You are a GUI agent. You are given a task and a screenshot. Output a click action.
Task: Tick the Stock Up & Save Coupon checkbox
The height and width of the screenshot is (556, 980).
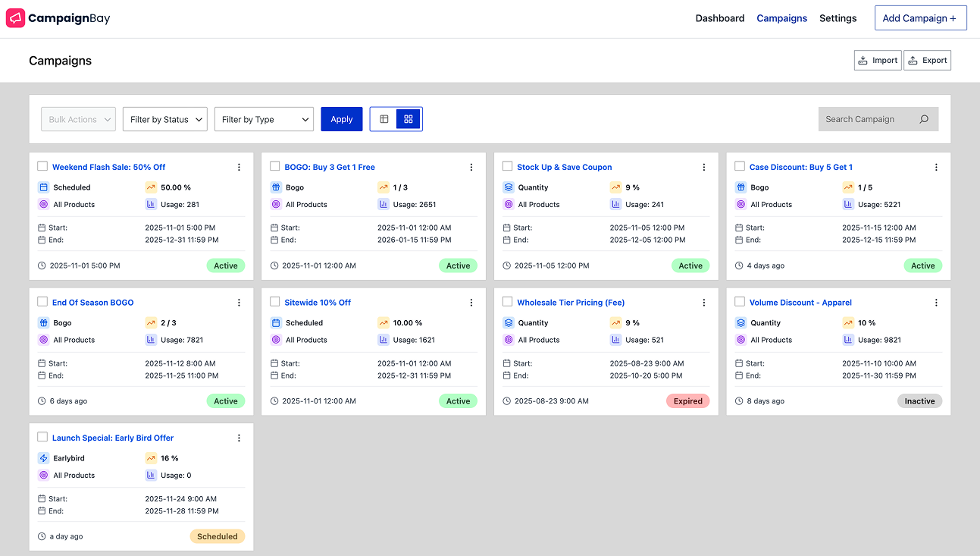point(507,166)
